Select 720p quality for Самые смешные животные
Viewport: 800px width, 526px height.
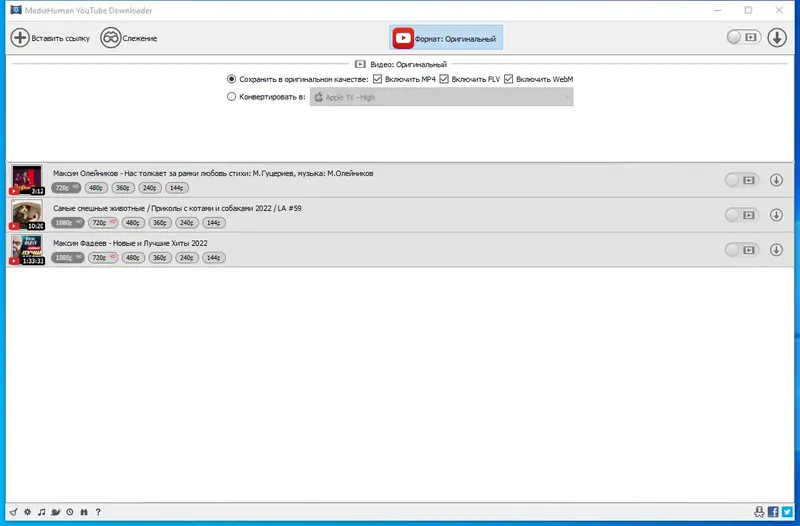pyautogui.click(x=103, y=222)
